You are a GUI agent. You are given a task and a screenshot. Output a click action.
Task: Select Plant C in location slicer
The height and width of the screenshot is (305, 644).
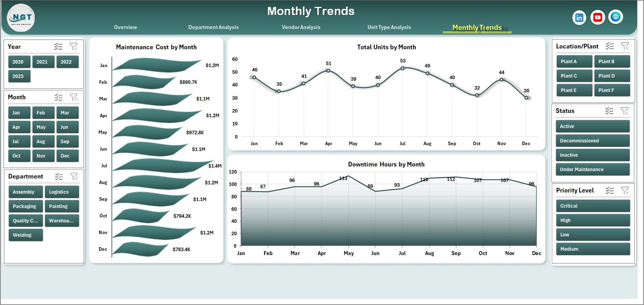point(574,76)
